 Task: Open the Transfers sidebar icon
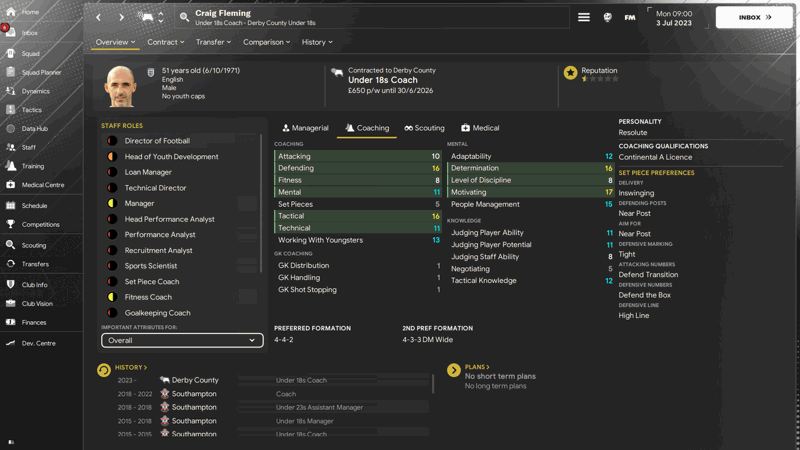[11, 264]
